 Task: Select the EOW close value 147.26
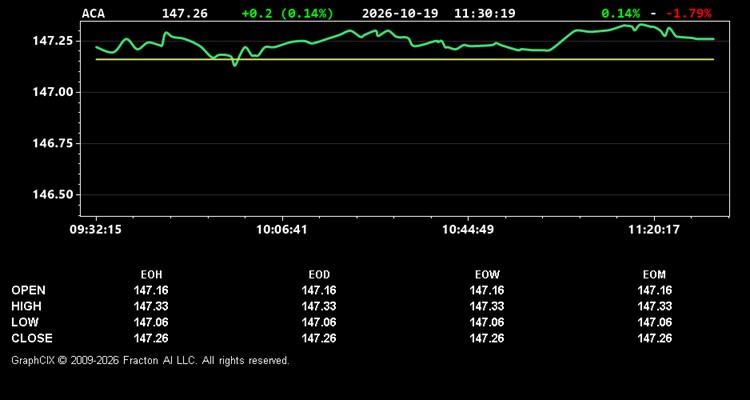487,338
